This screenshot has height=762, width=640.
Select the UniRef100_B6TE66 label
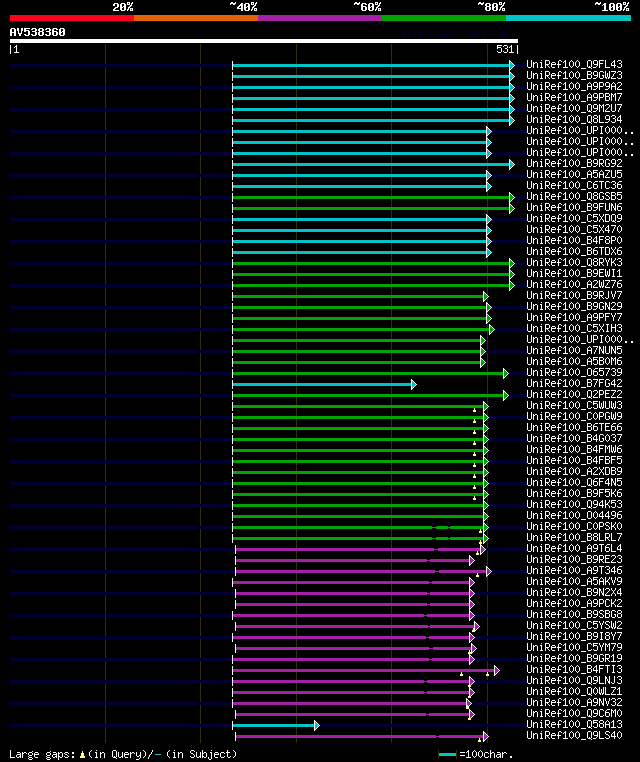[x=574, y=427]
